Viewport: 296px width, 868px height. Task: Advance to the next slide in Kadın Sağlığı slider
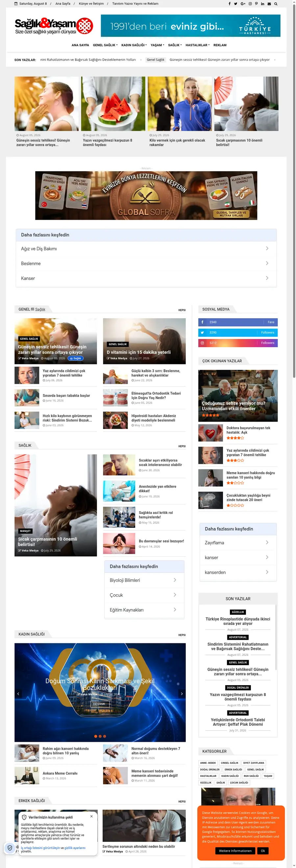pyautogui.click(x=182, y=694)
